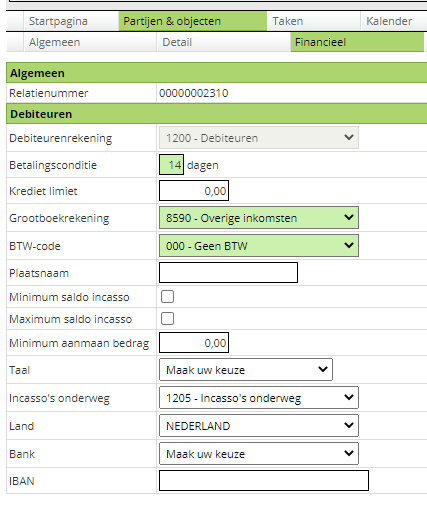Viewport: 427px width, 513px height.
Task: Select the Algemeen sub-tab
Action: pos(90,42)
